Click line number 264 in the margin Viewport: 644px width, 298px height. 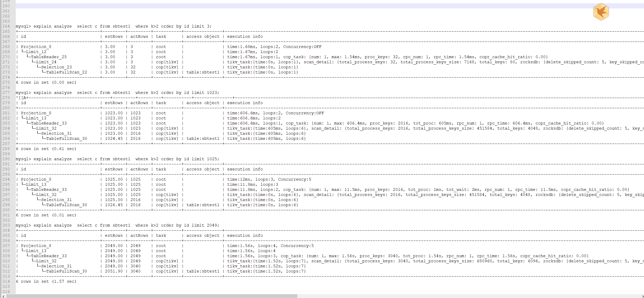[x=6, y=26]
